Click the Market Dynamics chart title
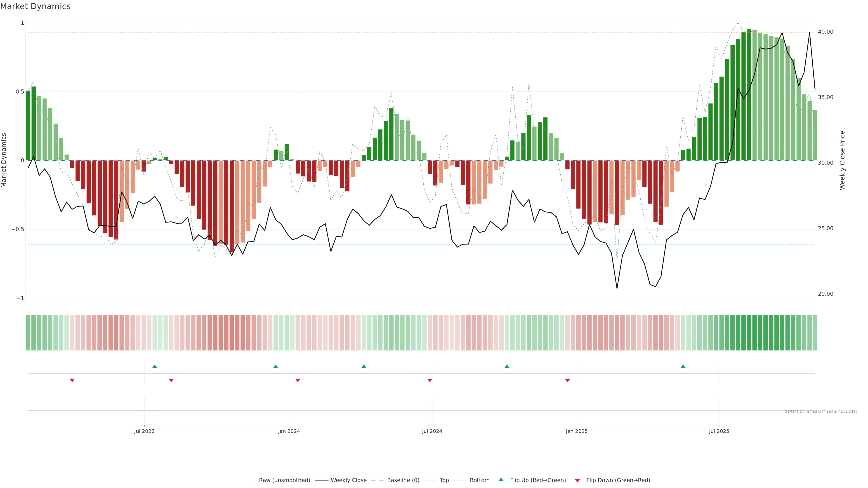868x488 pixels. point(35,6)
